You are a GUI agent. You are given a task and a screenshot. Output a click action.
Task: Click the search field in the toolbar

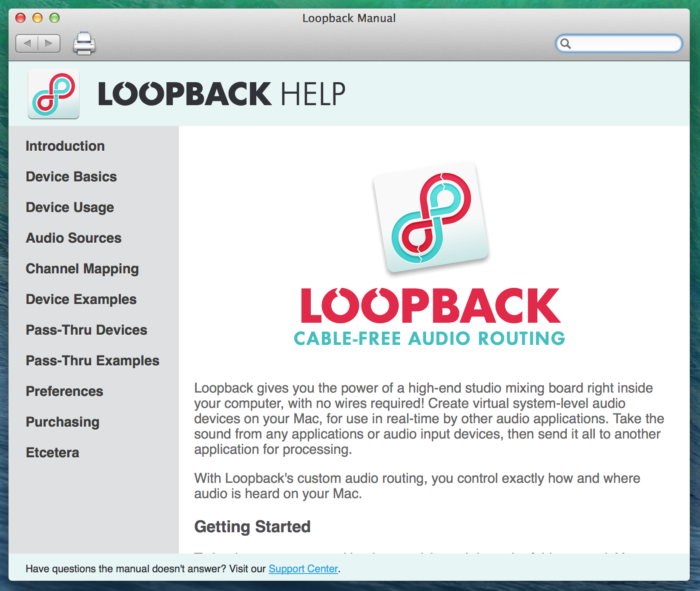pos(619,43)
